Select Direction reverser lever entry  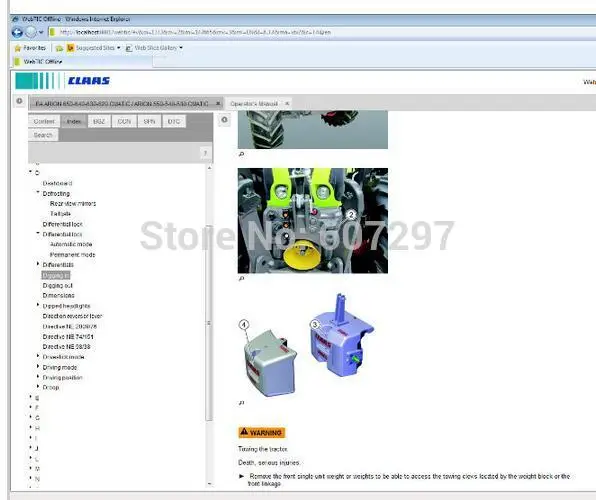coord(72,316)
